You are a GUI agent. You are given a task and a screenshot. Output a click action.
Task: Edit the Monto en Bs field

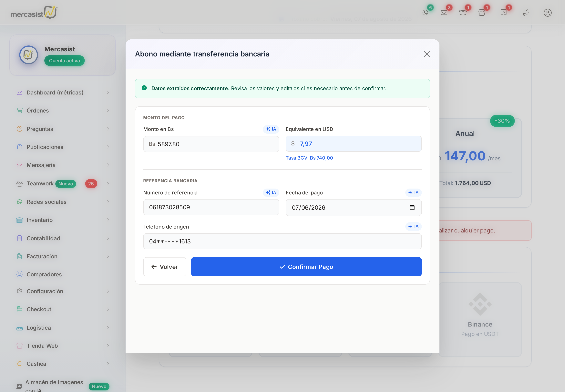(211, 144)
